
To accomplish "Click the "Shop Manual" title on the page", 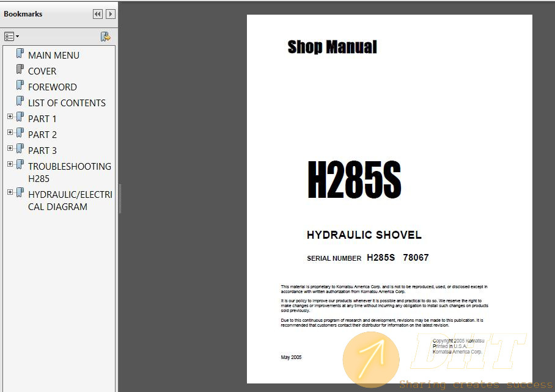I will click(x=332, y=46).
